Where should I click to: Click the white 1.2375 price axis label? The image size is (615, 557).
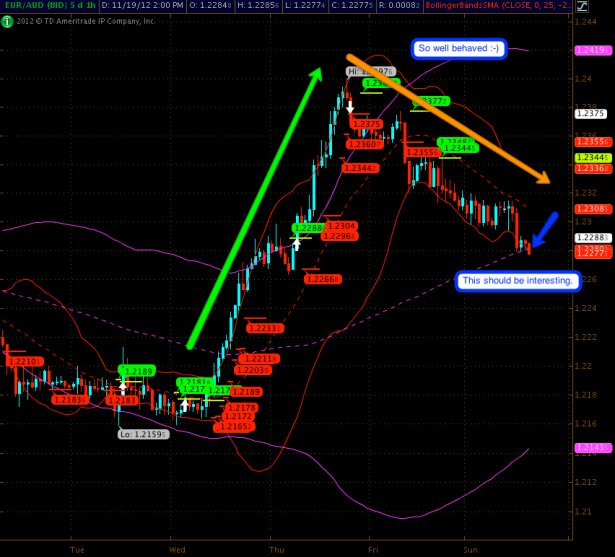[x=588, y=113]
